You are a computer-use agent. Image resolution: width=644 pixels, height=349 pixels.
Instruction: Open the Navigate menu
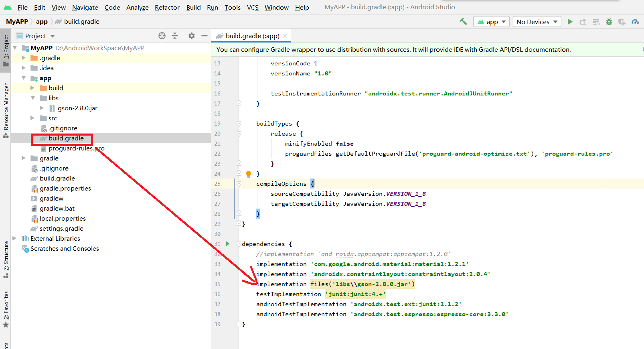[x=85, y=7]
